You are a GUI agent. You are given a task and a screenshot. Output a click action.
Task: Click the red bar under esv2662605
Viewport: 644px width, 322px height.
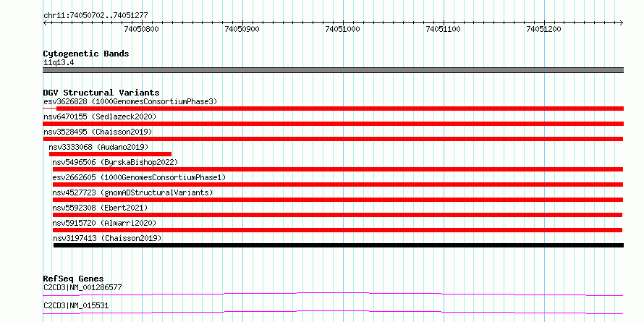[x=338, y=185]
